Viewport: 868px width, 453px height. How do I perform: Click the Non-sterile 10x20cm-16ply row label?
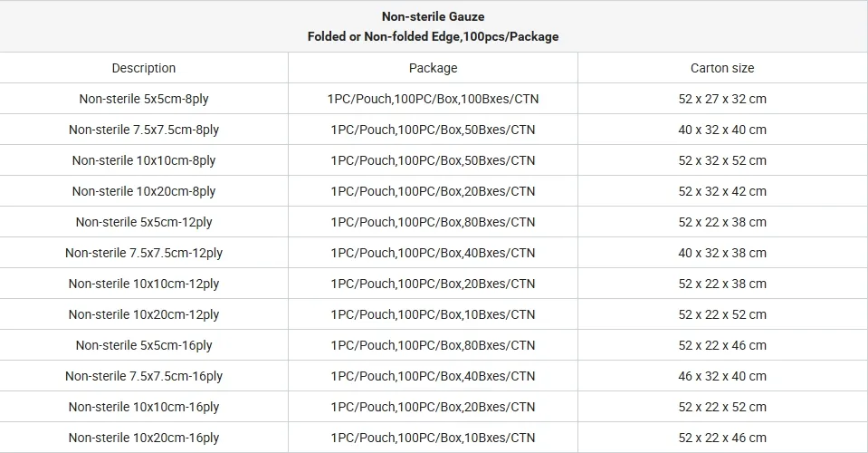(144, 438)
